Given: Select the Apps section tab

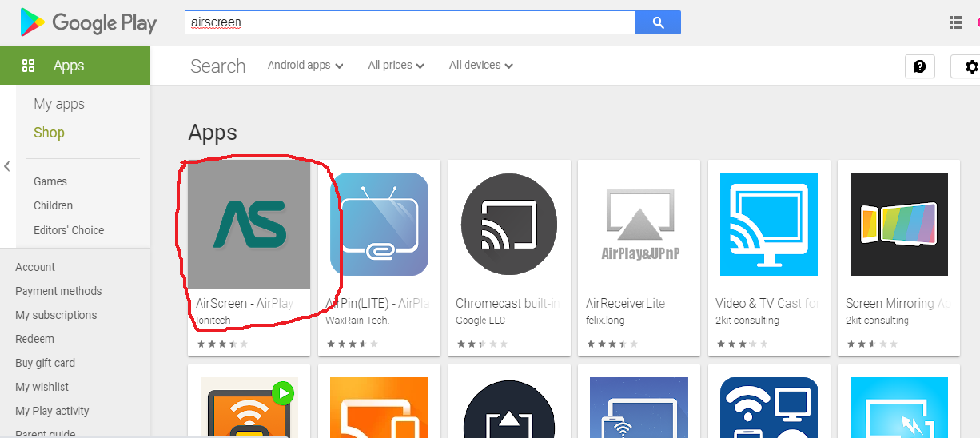Looking at the screenshot, I should (x=75, y=66).
